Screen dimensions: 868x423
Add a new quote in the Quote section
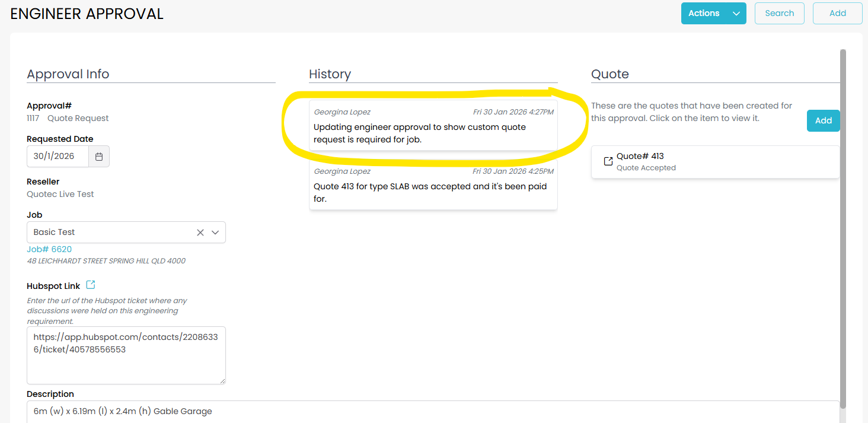[823, 121]
